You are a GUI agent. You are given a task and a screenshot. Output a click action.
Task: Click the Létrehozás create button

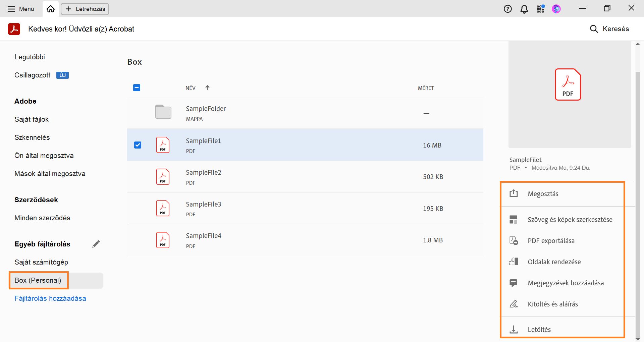click(85, 9)
